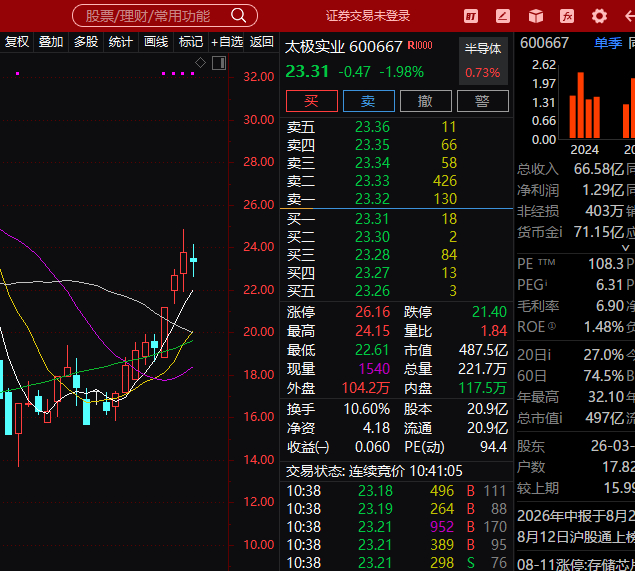This screenshot has width=635, height=571.
Task: Select the 单季 tab in financials
Action: click(x=608, y=43)
